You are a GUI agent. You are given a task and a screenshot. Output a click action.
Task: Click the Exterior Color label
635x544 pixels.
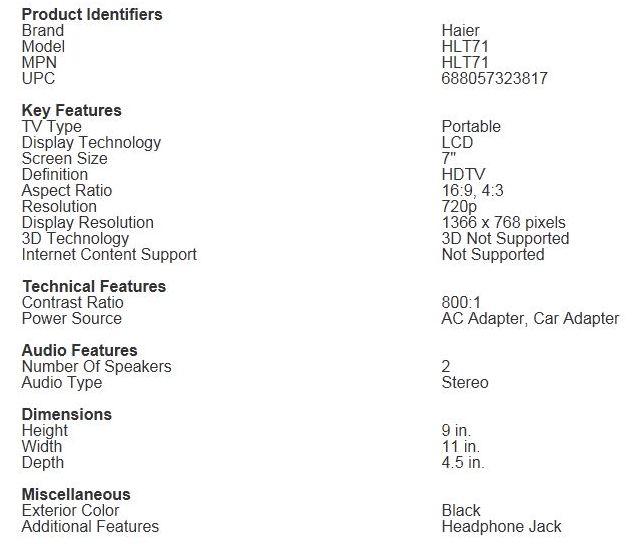pyautogui.click(x=70, y=510)
